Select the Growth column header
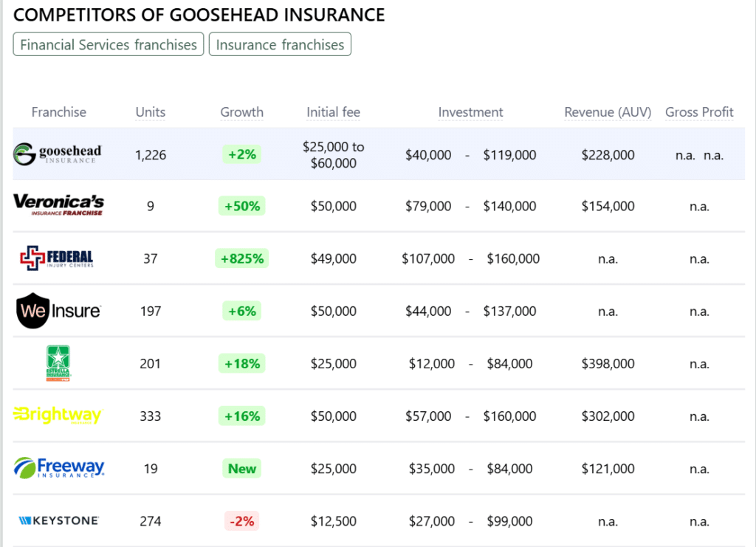 241,111
